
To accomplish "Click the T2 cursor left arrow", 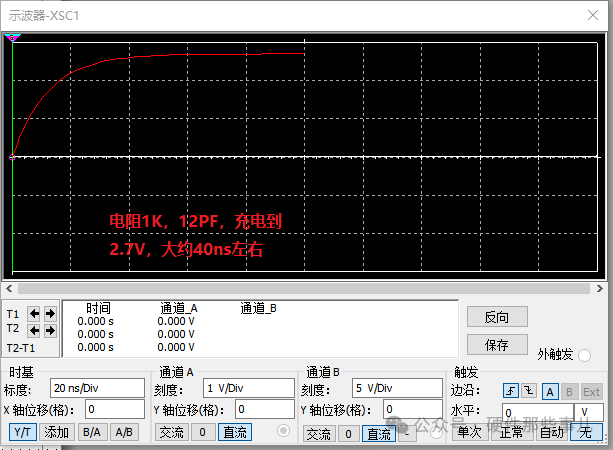I will click(35, 329).
